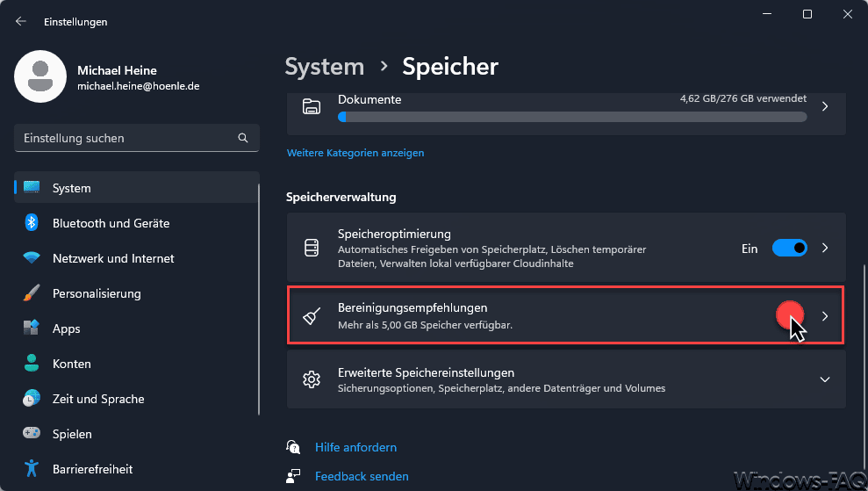Click the user profile avatar picture
The width and height of the screenshot is (868, 491).
40,76
